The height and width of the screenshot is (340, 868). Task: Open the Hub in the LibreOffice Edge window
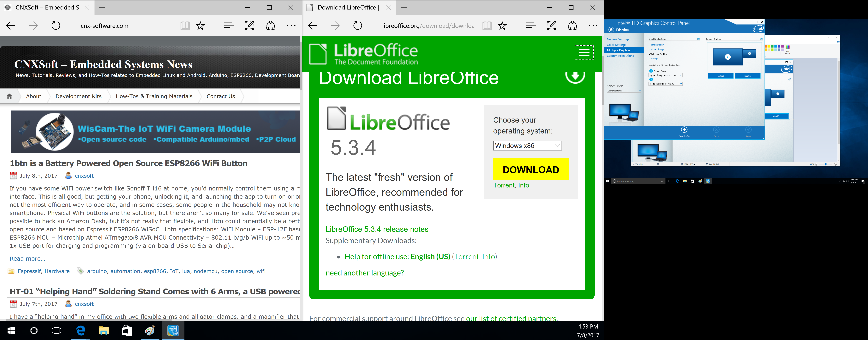tap(531, 25)
